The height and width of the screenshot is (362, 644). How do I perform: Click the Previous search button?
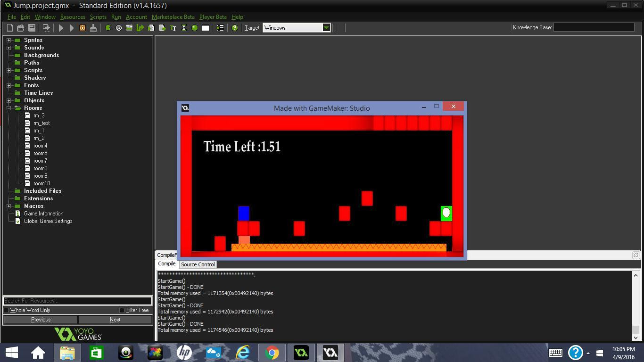41,320
